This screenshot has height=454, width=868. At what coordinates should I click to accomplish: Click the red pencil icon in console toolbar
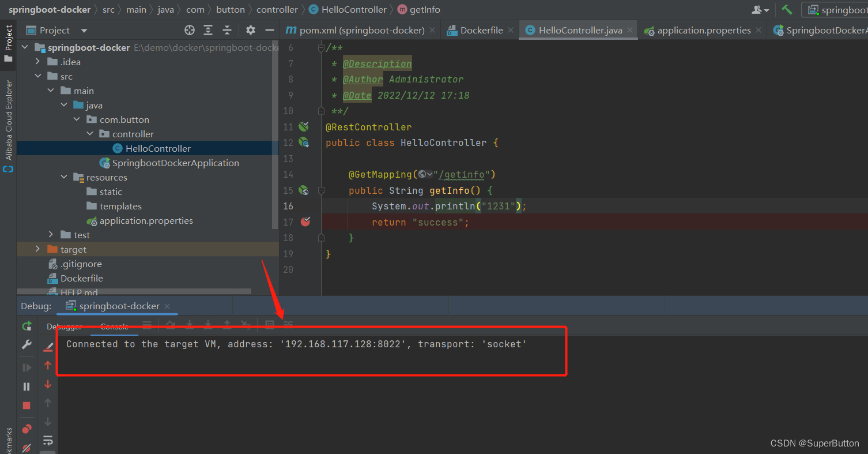(48, 347)
